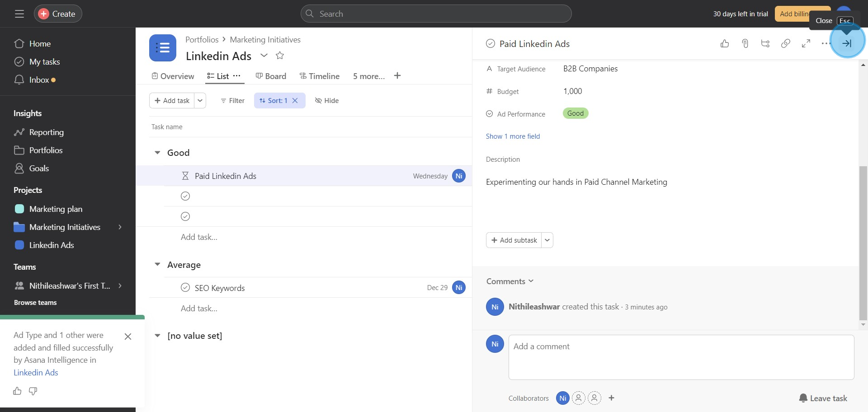The height and width of the screenshot is (412, 868).
Task: Expand task to full screen
Action: [806, 44]
